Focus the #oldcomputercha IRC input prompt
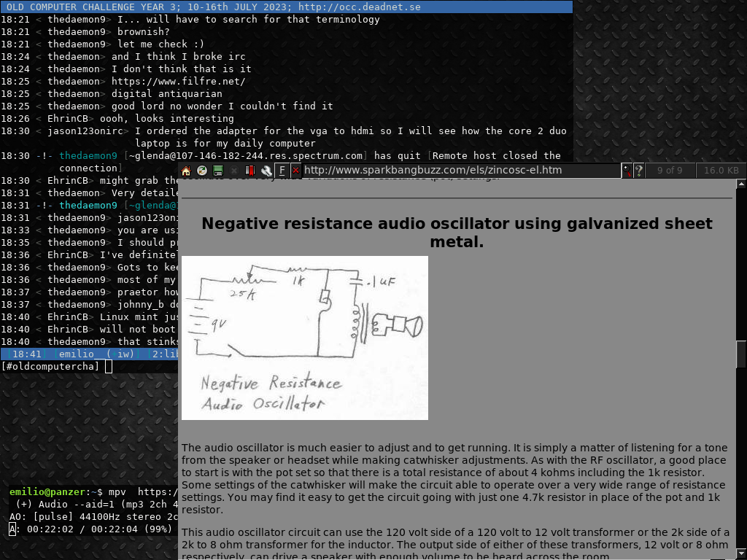This screenshot has width=747, height=560. (109, 366)
